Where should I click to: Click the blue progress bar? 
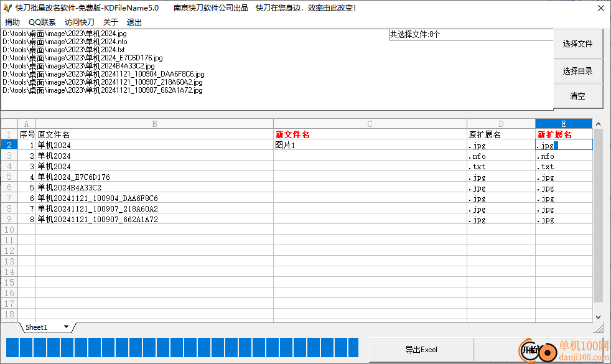182,348
